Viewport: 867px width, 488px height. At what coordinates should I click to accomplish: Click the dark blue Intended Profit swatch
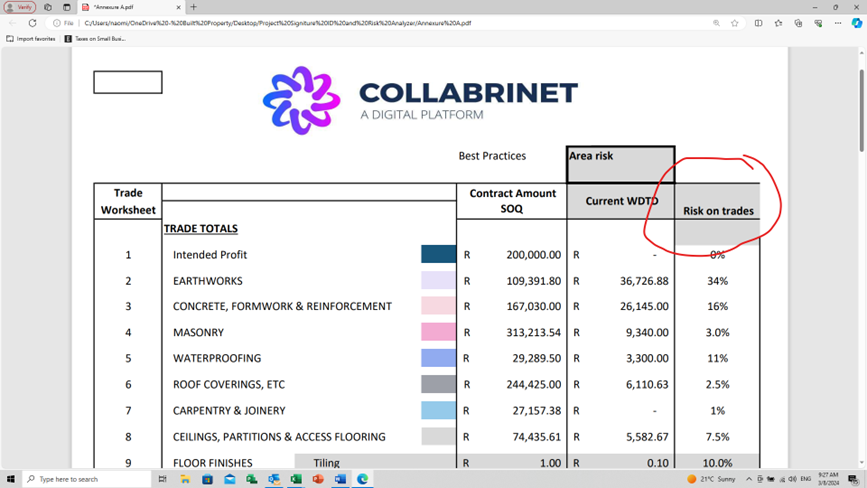coord(438,255)
